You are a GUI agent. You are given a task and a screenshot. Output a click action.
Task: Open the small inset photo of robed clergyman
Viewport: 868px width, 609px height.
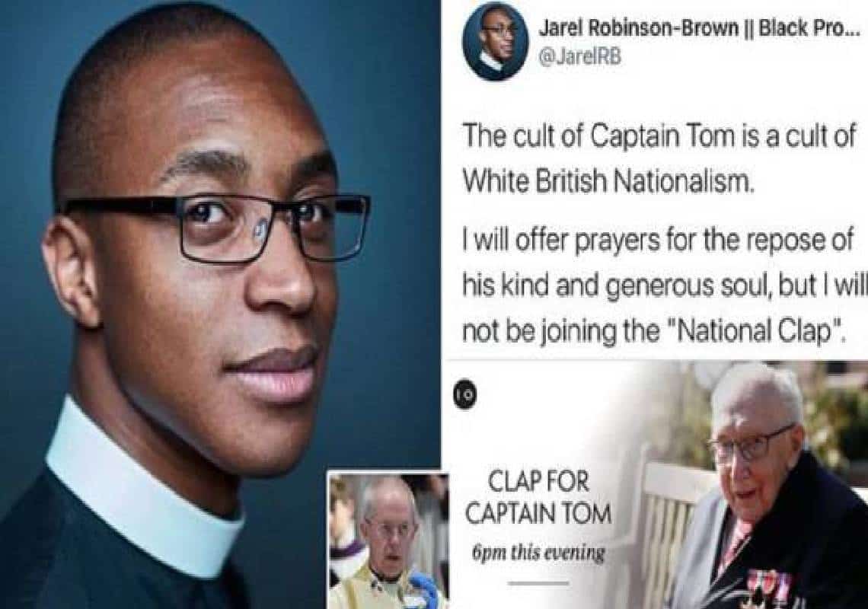click(x=388, y=540)
